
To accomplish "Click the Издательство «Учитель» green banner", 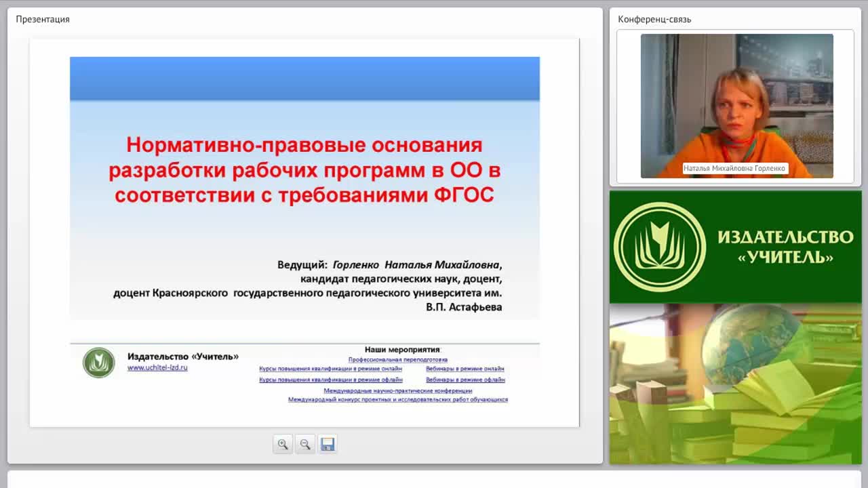I will 736,247.
